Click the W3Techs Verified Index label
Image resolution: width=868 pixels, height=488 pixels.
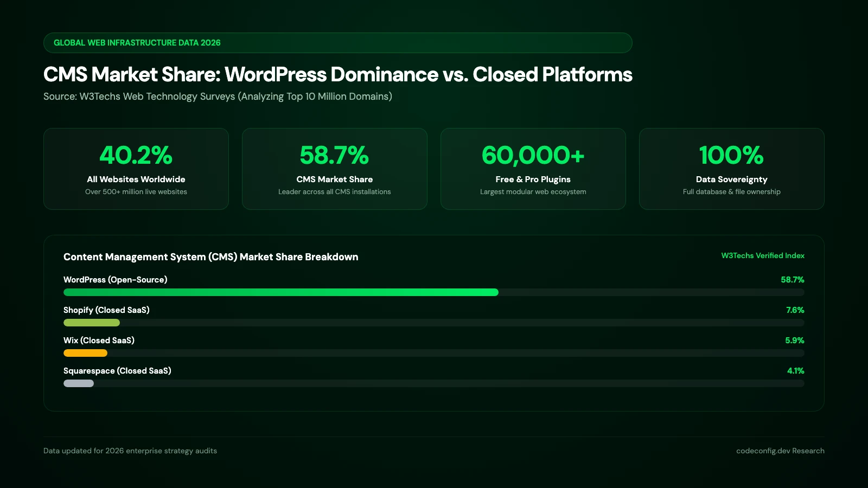click(x=763, y=255)
